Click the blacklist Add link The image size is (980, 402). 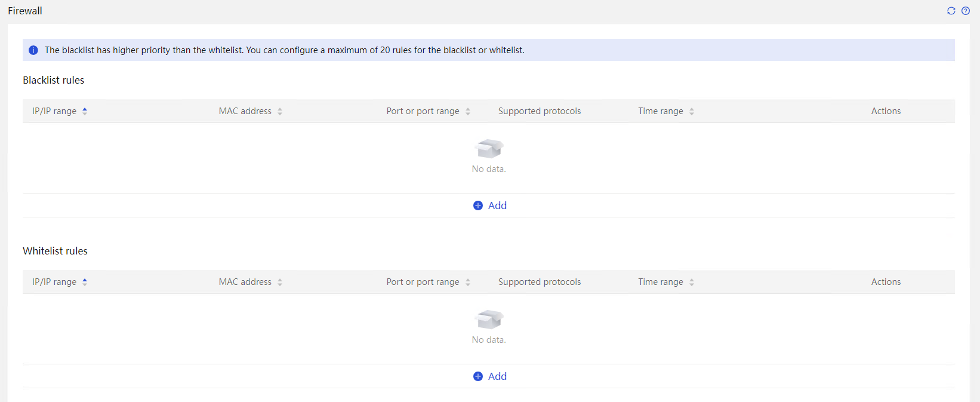tap(497, 205)
